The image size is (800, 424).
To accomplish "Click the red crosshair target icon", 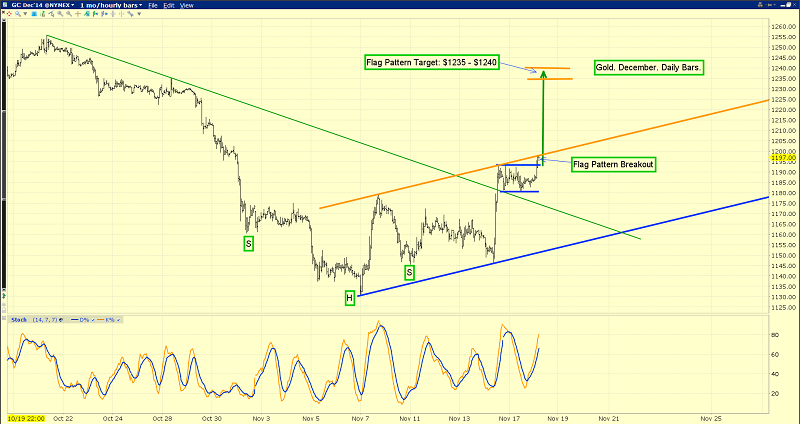I will tap(9, 14).
